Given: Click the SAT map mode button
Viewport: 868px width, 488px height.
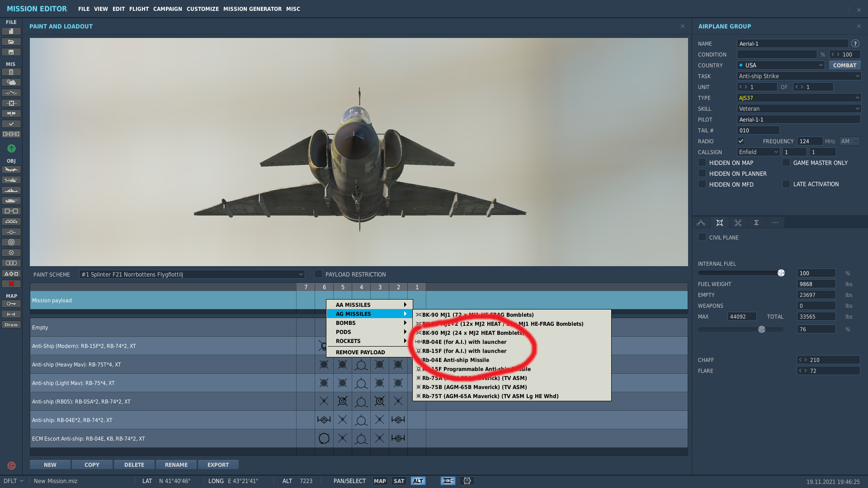Looking at the screenshot, I should [x=399, y=481].
